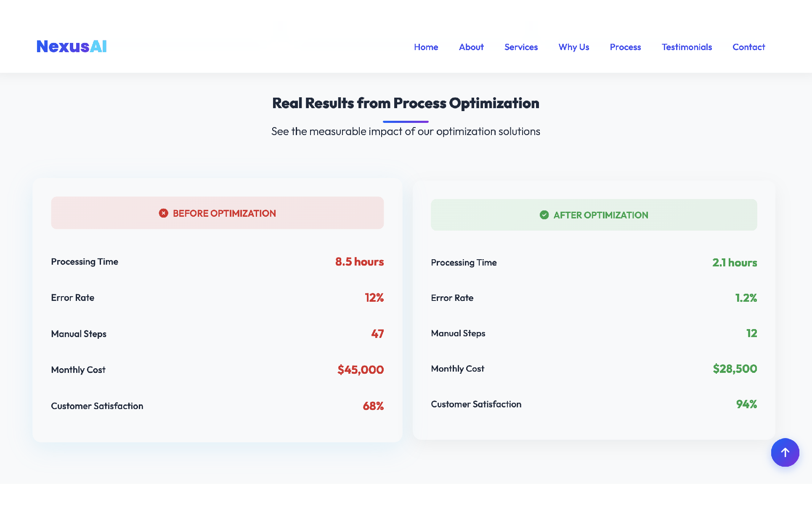Click the After Optimization header banner
This screenshot has height=505, width=812.
594,215
